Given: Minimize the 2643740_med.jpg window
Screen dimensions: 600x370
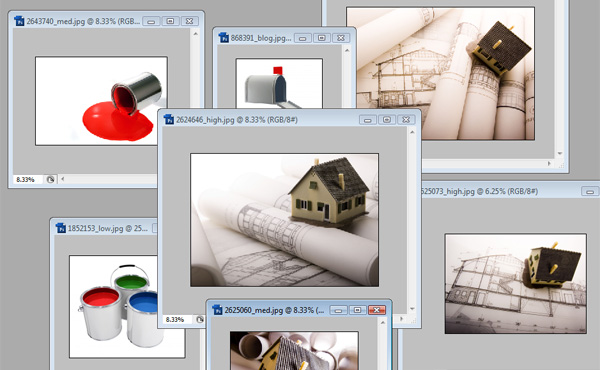Looking at the screenshot, I should pyautogui.click(x=151, y=21).
